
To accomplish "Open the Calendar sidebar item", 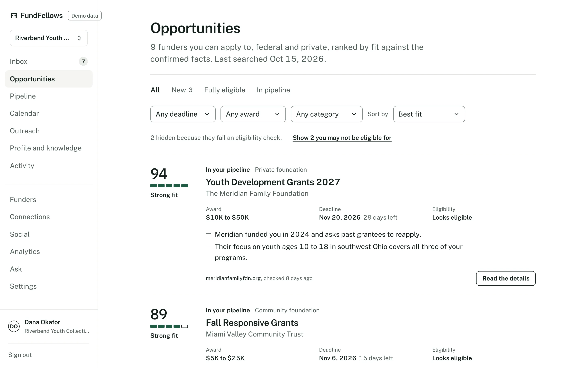I will (x=49, y=113).
